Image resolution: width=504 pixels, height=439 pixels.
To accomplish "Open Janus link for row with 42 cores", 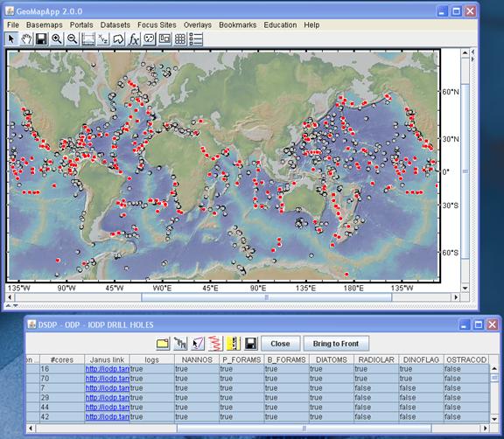I will coord(107,417).
